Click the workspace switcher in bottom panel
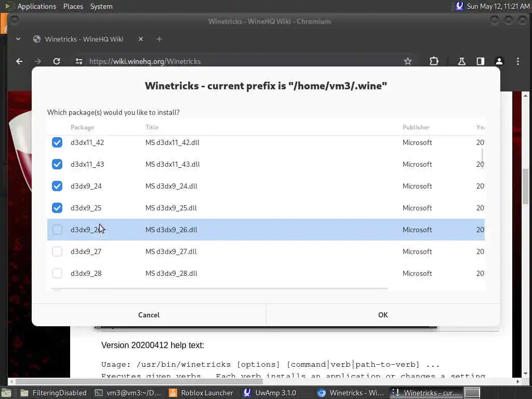The image size is (532, 399). click(x=472, y=393)
